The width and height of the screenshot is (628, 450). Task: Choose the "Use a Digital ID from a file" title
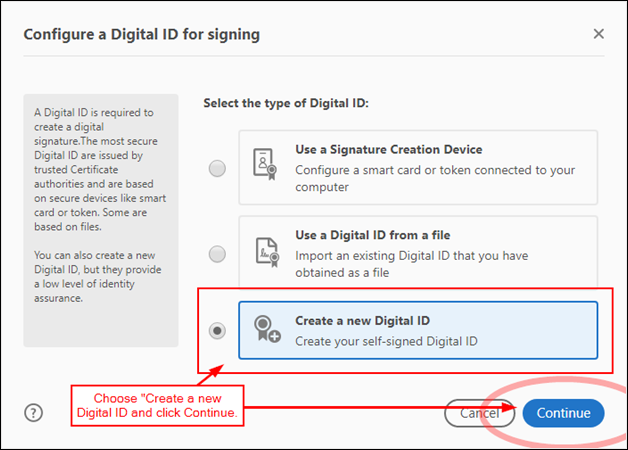point(372,235)
